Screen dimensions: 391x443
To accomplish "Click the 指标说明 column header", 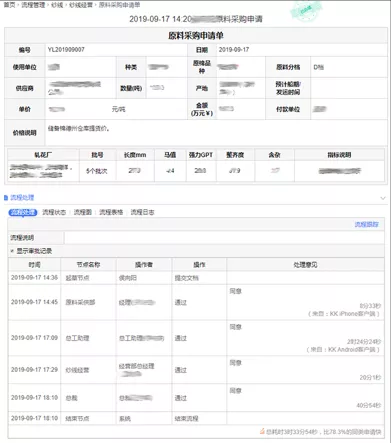I will click(x=339, y=155).
